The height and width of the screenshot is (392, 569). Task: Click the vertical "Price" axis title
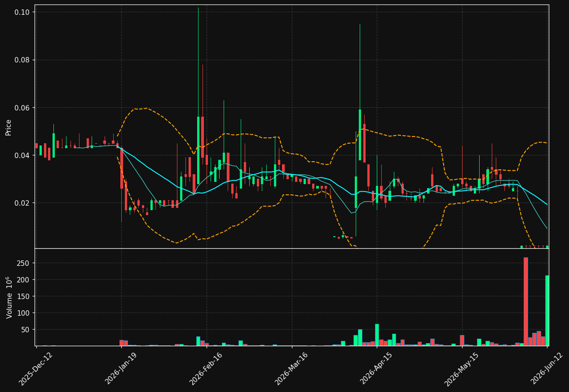click(x=9, y=127)
